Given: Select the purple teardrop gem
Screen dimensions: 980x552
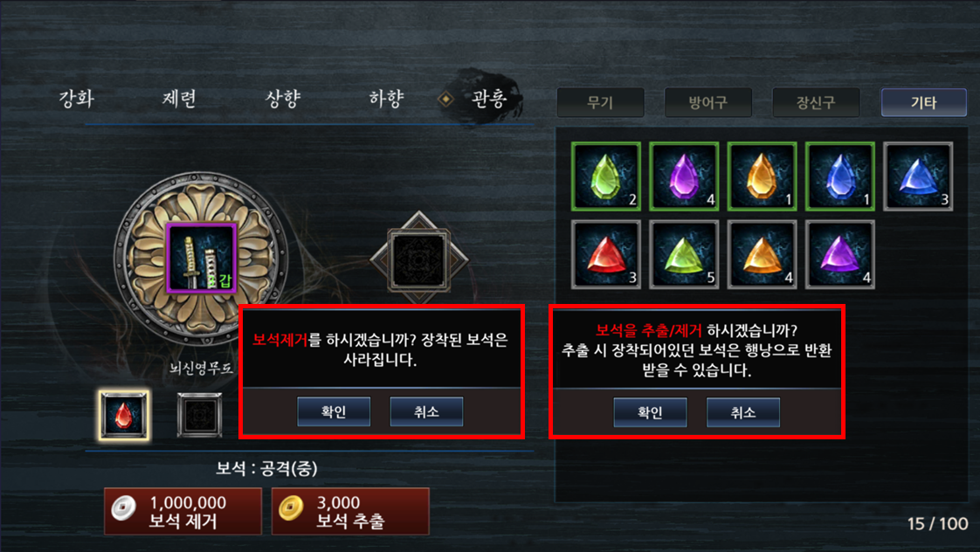Looking at the screenshot, I should click(x=684, y=176).
